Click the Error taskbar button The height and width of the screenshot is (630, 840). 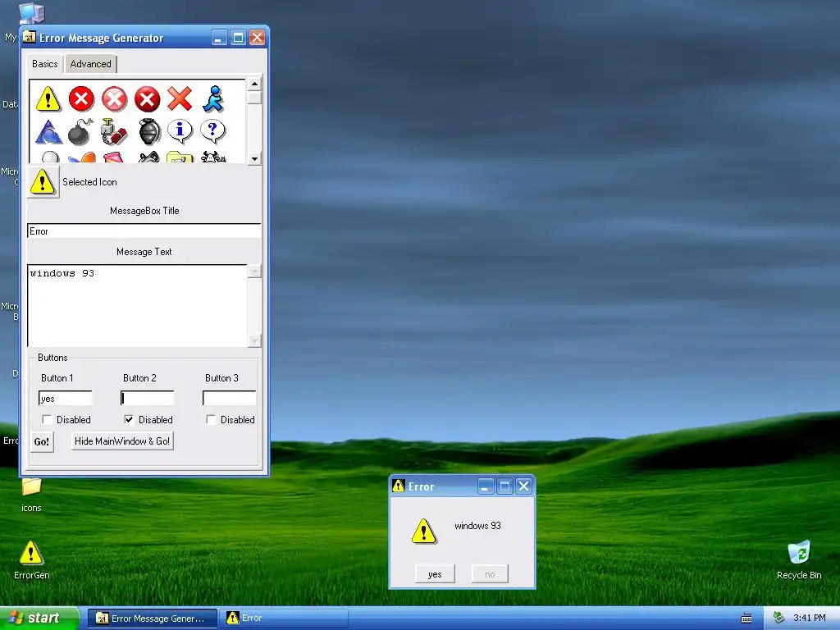[x=285, y=619]
